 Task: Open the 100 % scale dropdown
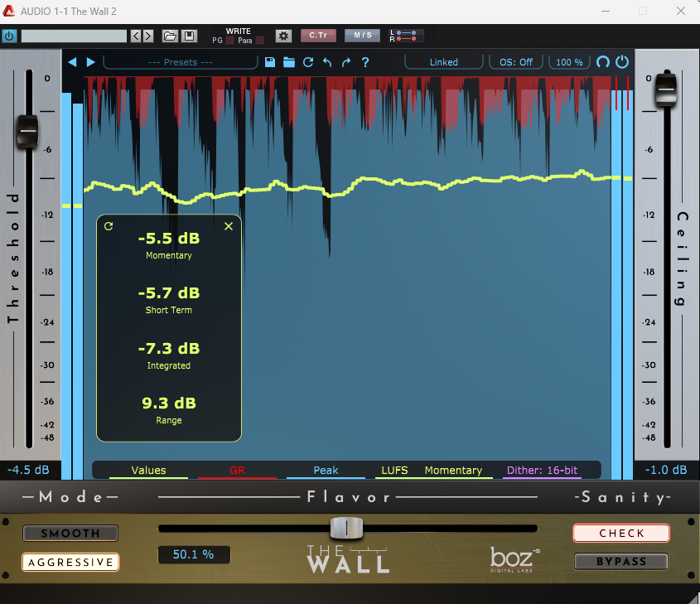click(569, 62)
